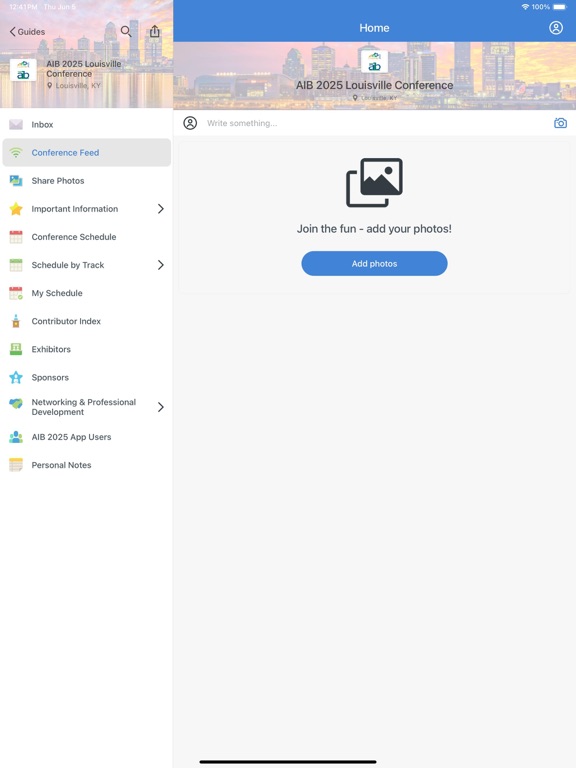The height and width of the screenshot is (768, 576).
Task: Expand Networking & Professional Development chevron
Action: point(161,407)
